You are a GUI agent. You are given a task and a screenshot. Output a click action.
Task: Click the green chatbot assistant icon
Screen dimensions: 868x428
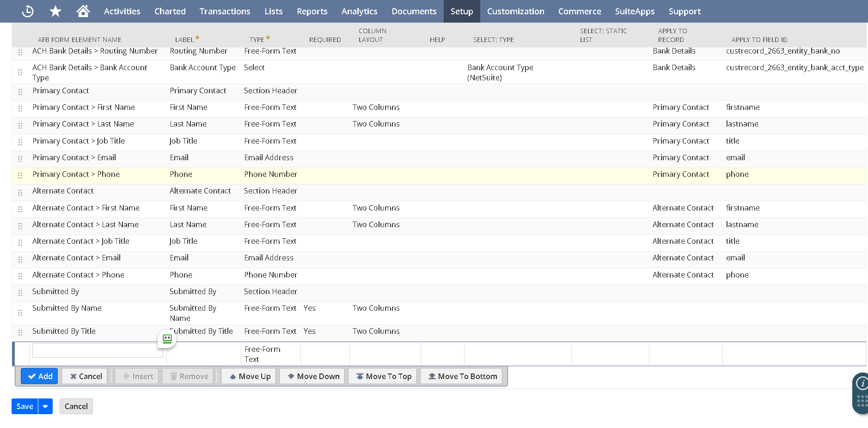(167, 339)
